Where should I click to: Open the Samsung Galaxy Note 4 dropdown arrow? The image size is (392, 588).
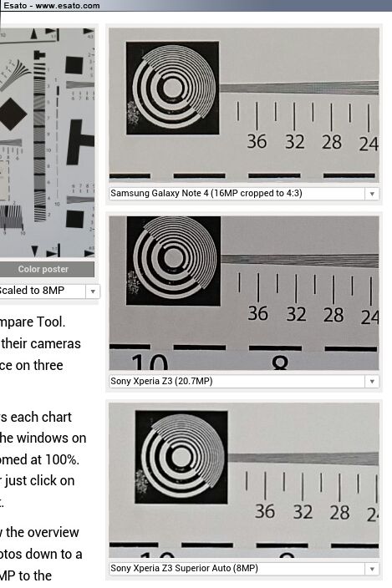372,194
